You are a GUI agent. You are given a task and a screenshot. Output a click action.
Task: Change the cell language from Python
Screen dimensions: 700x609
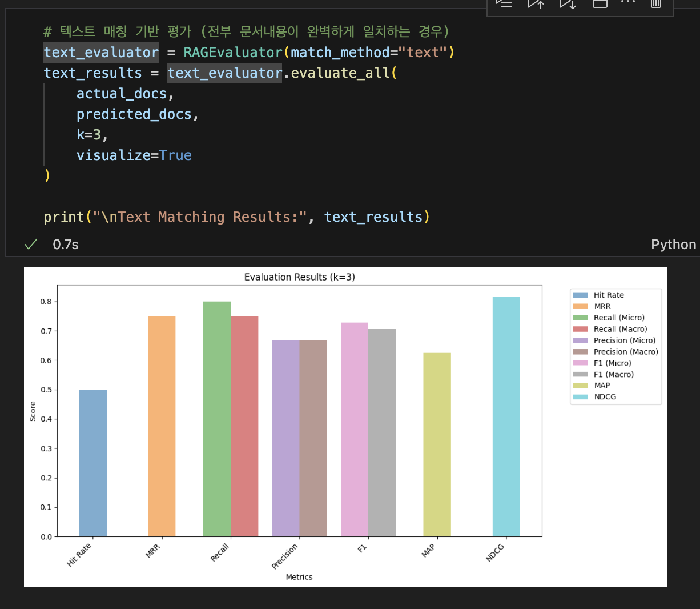[674, 245]
